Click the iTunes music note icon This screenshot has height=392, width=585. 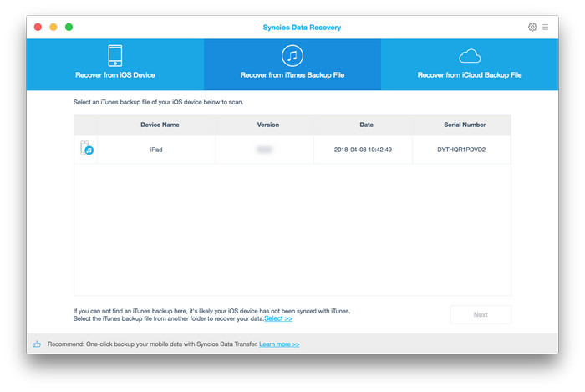pos(292,55)
